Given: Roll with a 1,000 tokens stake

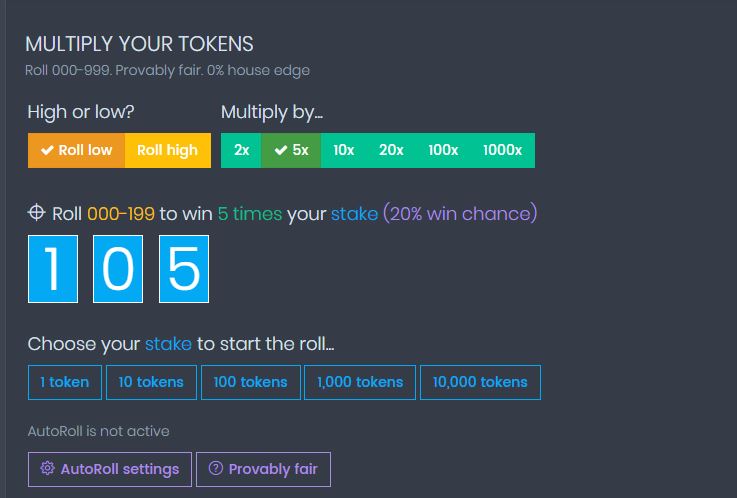Looking at the screenshot, I should pos(360,382).
